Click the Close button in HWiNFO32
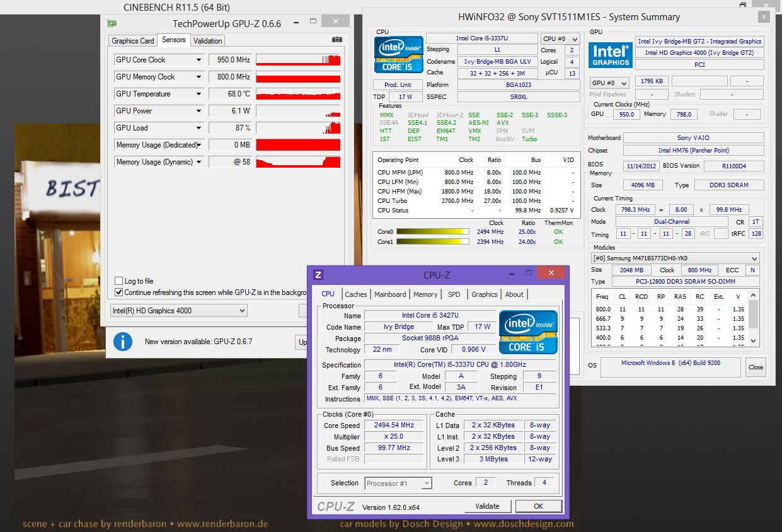The image size is (782, 532). pyautogui.click(x=756, y=367)
